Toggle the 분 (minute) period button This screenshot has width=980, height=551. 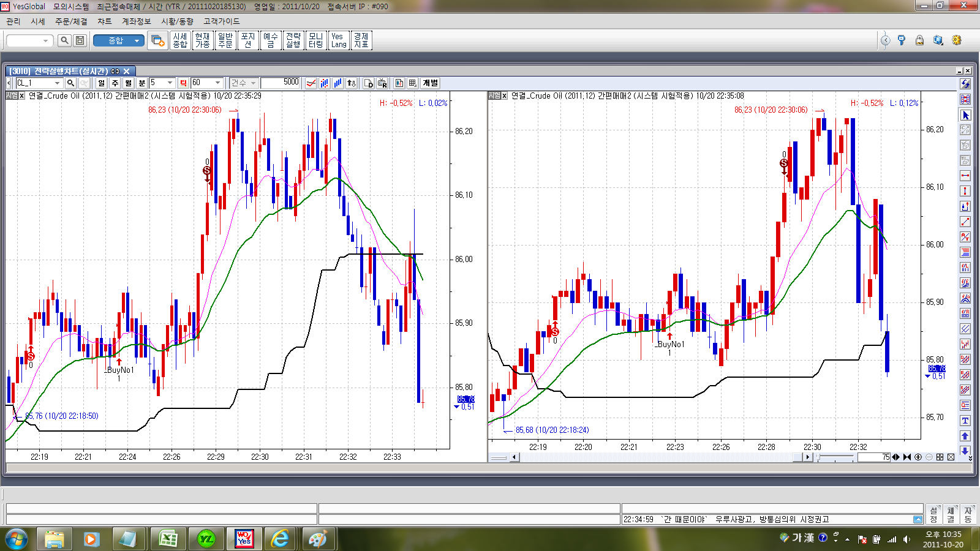click(142, 83)
